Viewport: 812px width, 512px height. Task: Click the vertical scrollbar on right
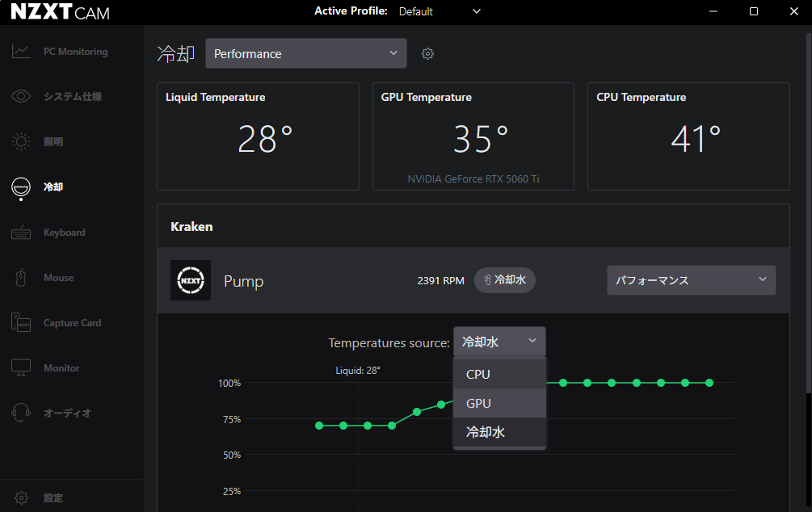809,212
